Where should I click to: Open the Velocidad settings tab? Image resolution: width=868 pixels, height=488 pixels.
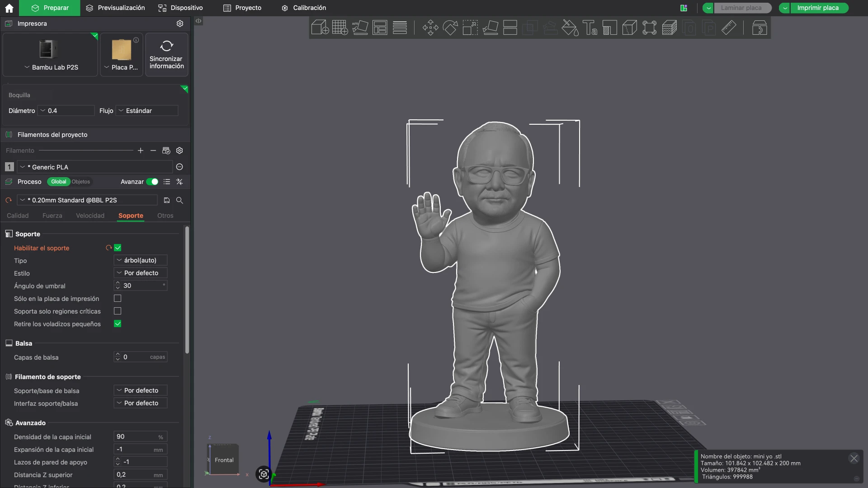[x=90, y=216]
